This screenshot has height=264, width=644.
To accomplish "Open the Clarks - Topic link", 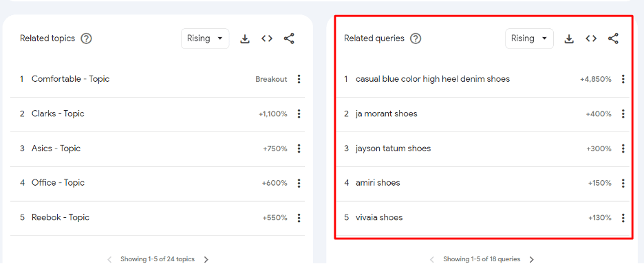I will (58, 113).
